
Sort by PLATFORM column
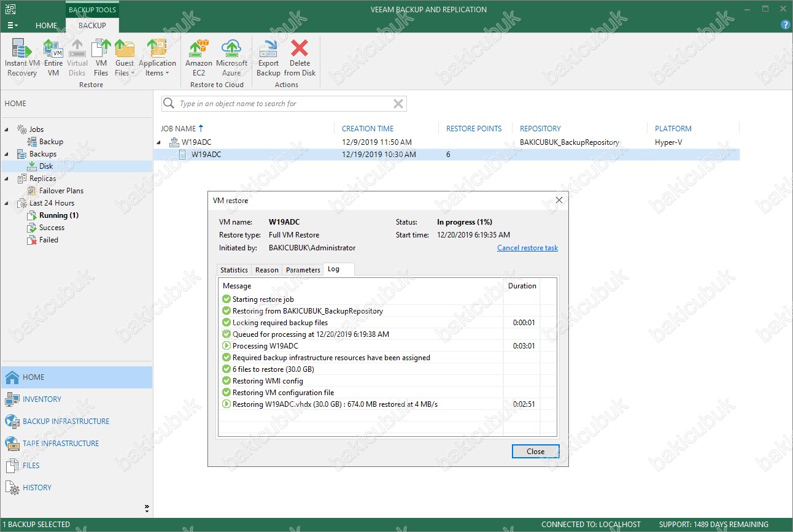pos(673,128)
